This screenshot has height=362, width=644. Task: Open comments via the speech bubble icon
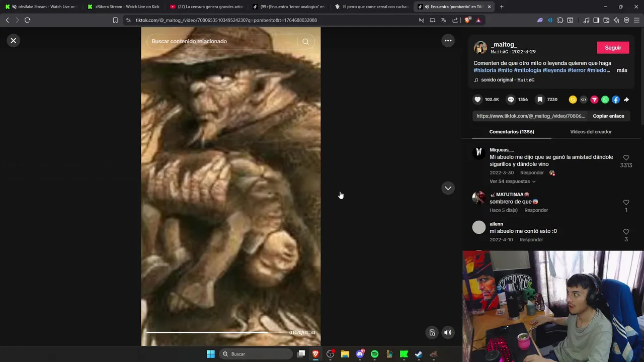coord(511,100)
